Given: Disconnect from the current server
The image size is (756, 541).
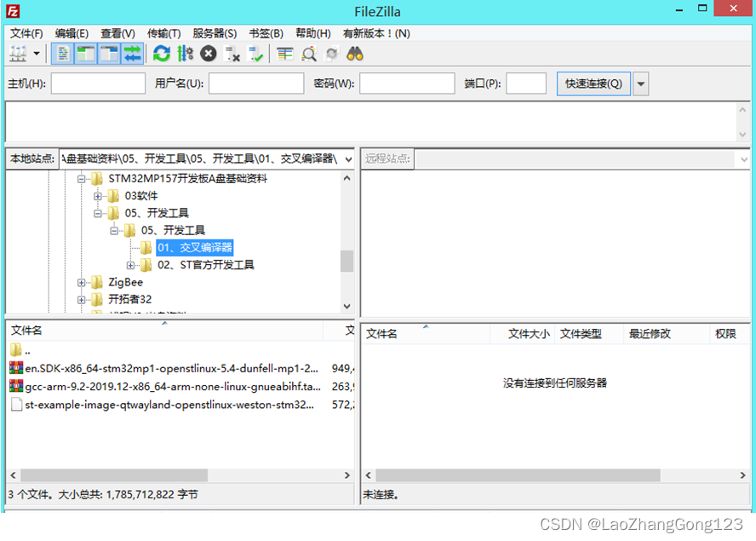Looking at the screenshot, I should click(232, 54).
